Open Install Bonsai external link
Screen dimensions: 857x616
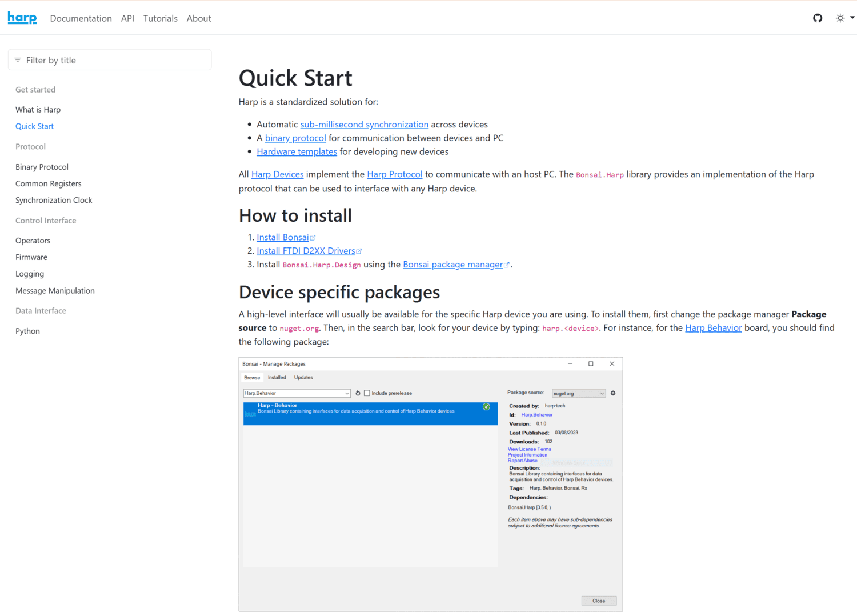coord(286,237)
